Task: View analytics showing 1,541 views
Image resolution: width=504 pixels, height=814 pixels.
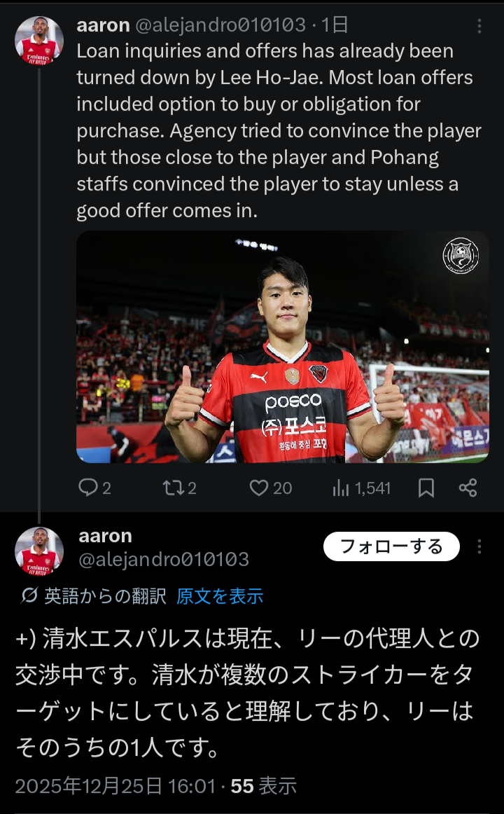Action: click(361, 488)
